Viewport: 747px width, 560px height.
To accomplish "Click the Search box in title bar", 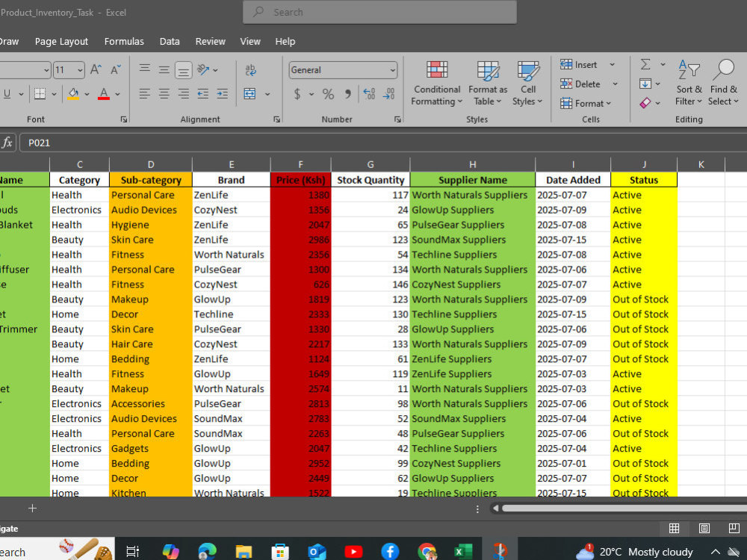I will (x=379, y=12).
